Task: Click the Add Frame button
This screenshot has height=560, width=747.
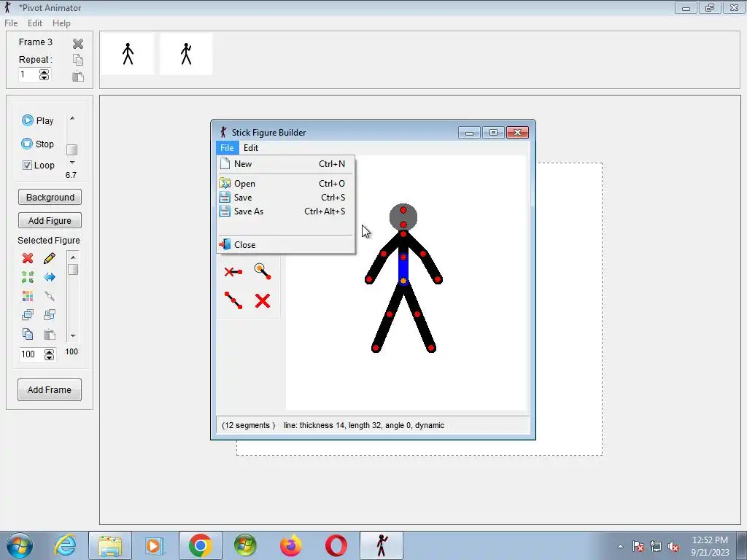Action: tap(50, 389)
